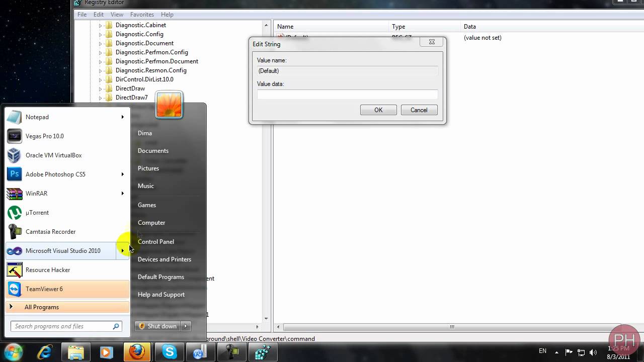
Task: Open Notepad's jump list arrow
Action: click(122, 117)
